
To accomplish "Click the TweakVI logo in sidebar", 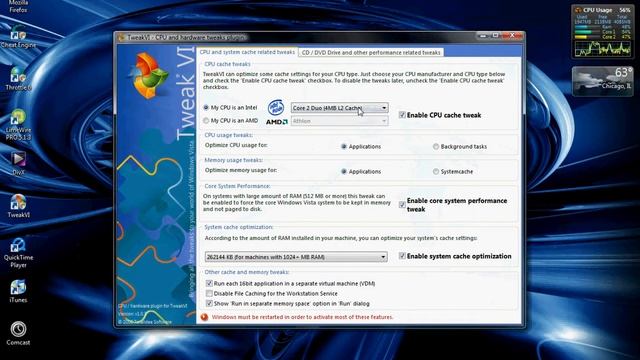I will [x=150, y=76].
